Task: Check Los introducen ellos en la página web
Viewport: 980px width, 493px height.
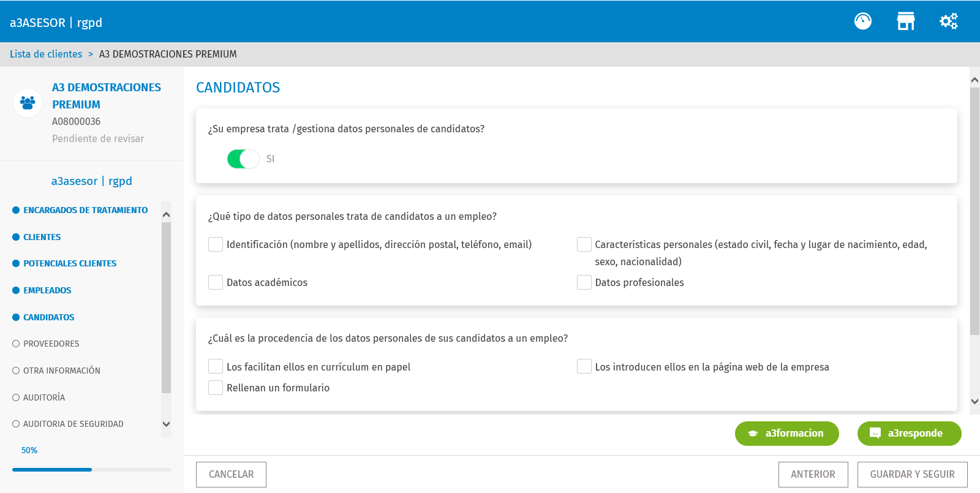Action: click(584, 366)
